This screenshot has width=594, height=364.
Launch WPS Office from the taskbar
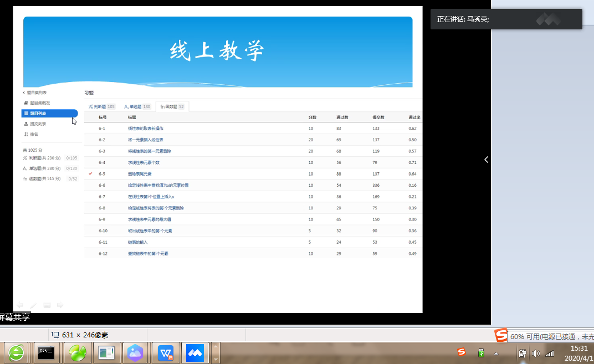[166, 352]
